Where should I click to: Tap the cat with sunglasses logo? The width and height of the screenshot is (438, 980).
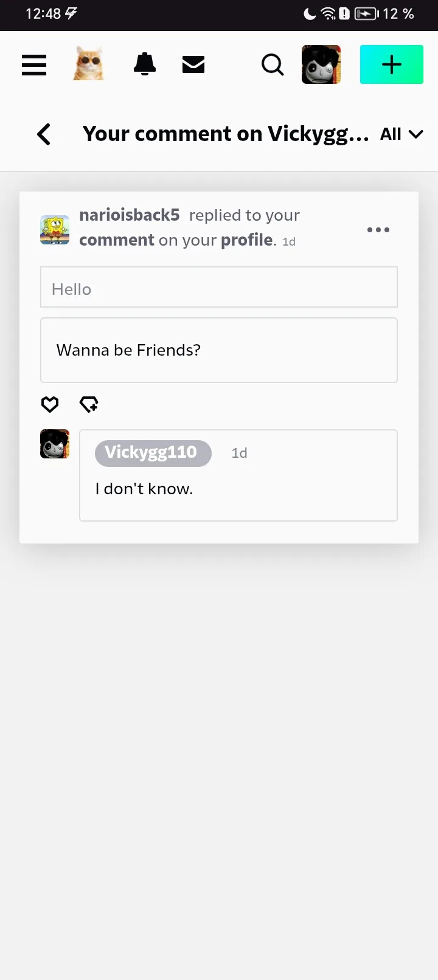(x=89, y=64)
